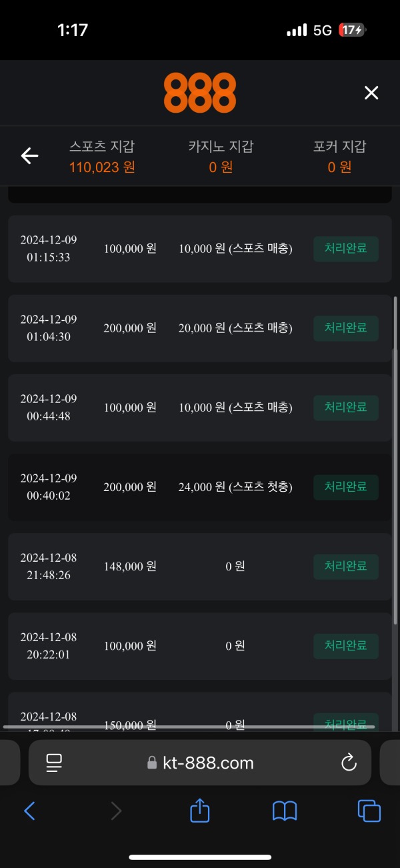
Task: Select the 처리완료 status for the 148,000 원 entry
Action: pos(345,566)
